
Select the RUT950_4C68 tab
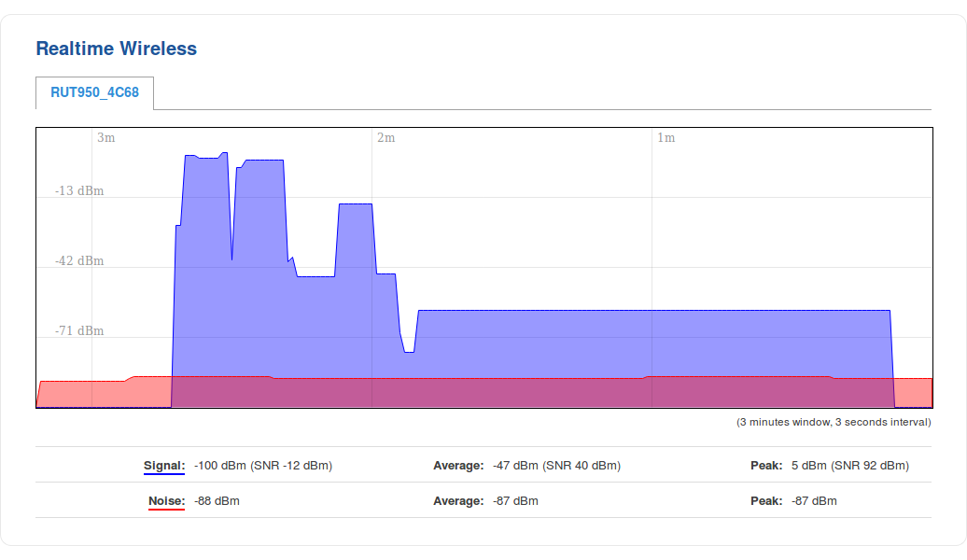point(94,93)
